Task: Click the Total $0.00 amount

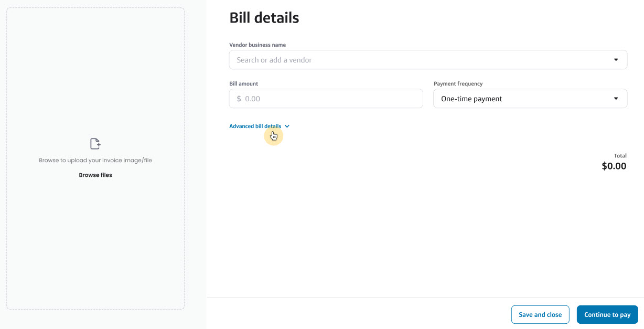Action: [x=614, y=166]
